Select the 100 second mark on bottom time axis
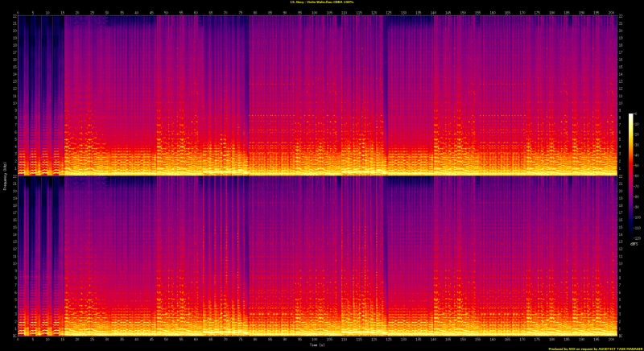The image size is (644, 351). tap(315, 340)
